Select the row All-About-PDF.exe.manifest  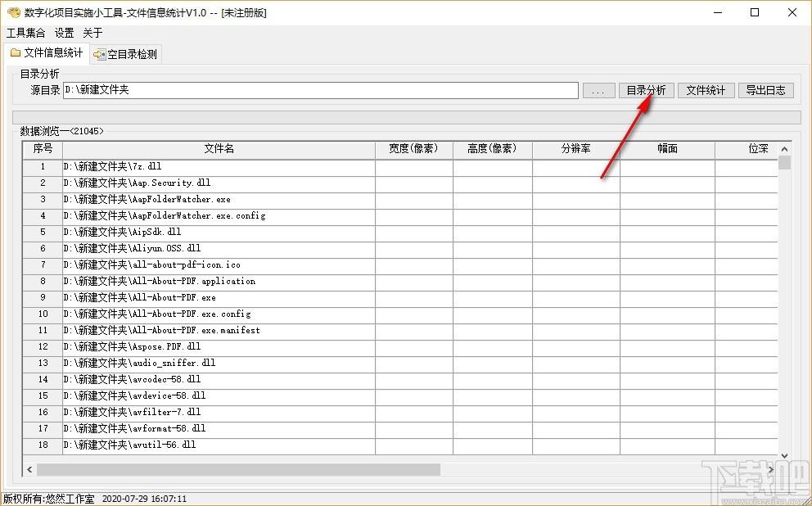pyautogui.click(x=400, y=331)
